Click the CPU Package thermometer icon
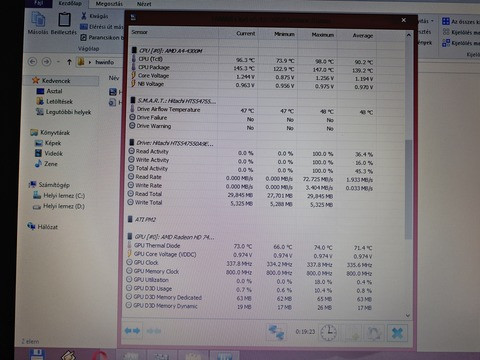Viewport: 480px width, 360px height. click(134, 67)
